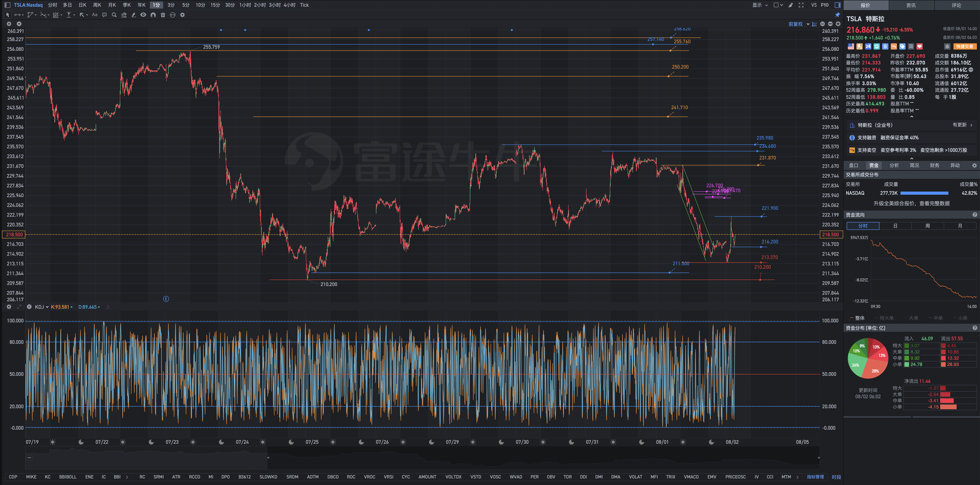Select the 日 fund flow period

coord(895,226)
